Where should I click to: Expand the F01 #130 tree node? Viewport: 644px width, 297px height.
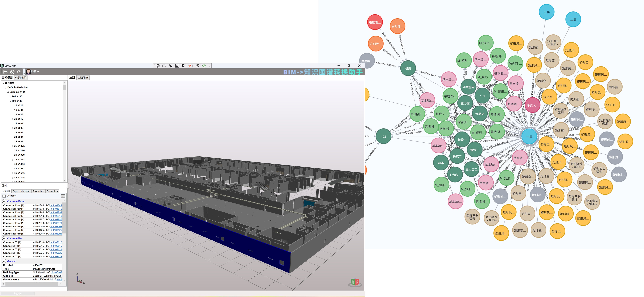10,97
